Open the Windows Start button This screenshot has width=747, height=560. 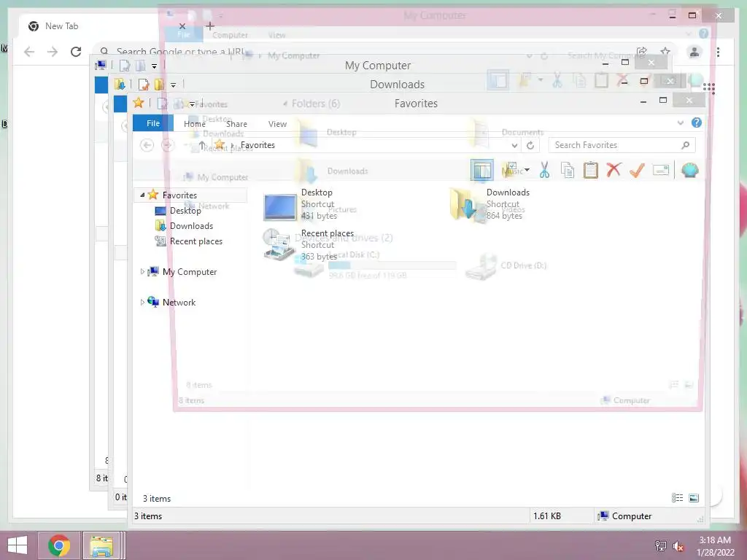pos(18,545)
